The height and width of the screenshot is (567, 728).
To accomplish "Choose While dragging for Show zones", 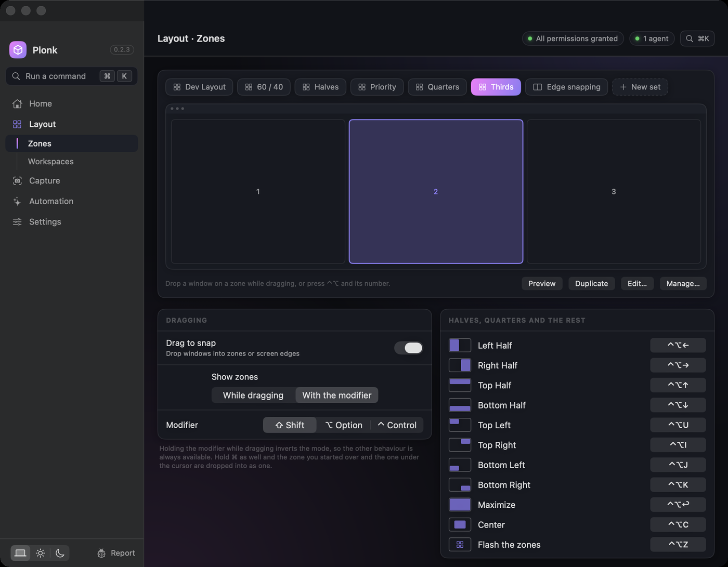I will click(253, 395).
